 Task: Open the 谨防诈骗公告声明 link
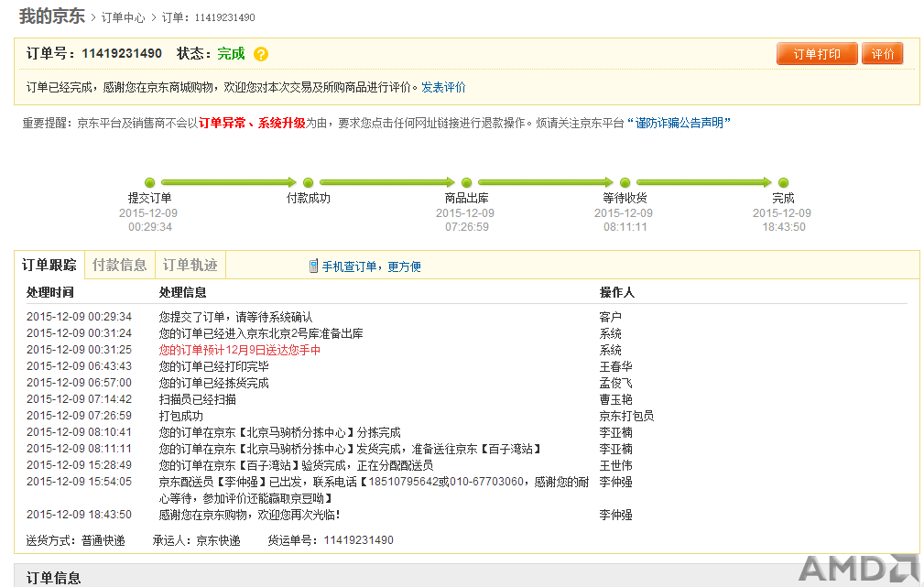[x=679, y=123]
